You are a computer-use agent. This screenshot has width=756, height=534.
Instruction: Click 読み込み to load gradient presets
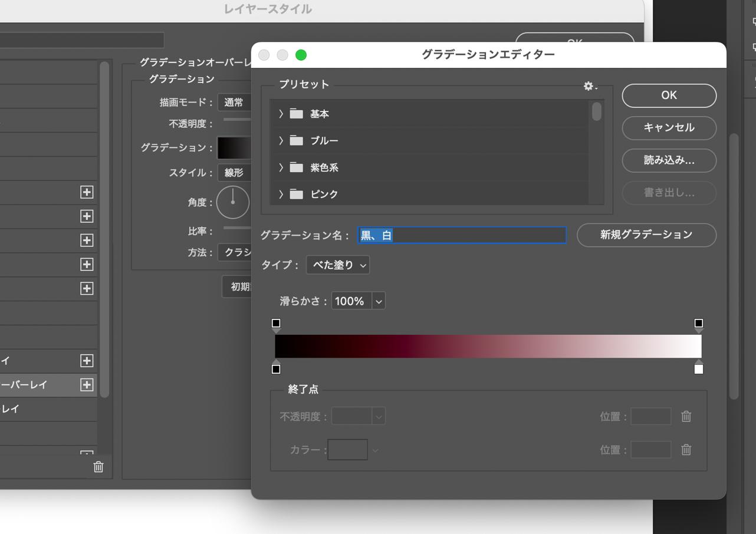coord(668,160)
